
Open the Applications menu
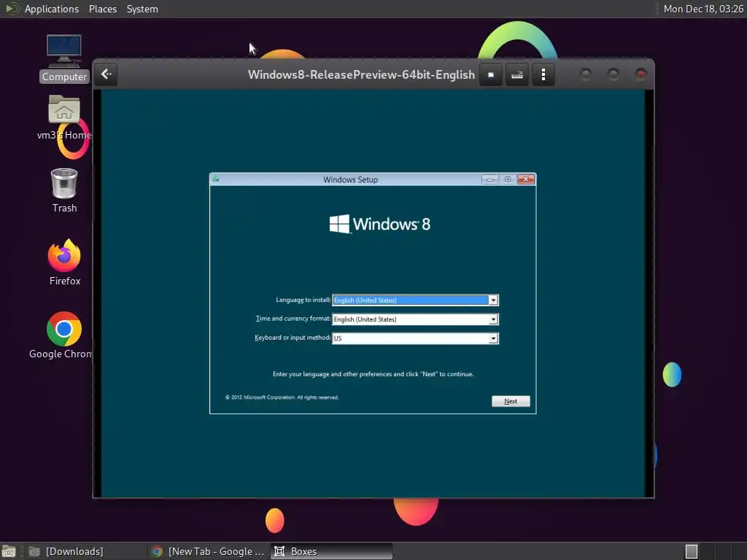(x=52, y=9)
